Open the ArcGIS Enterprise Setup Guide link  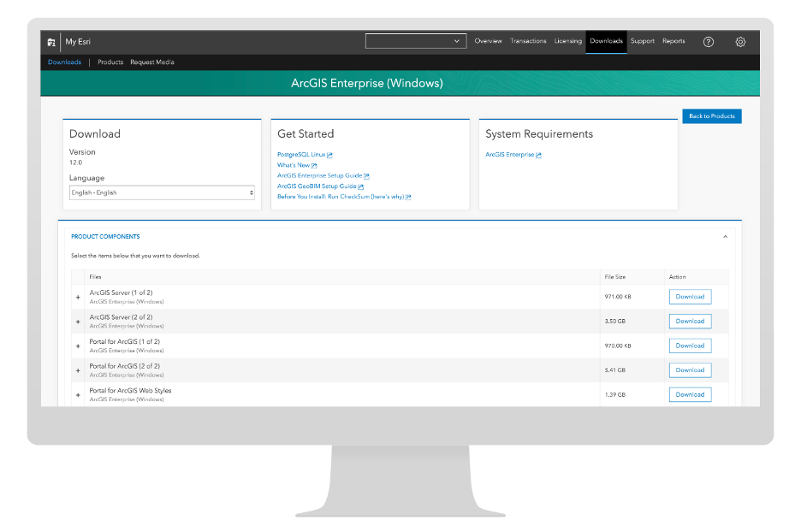(x=320, y=175)
